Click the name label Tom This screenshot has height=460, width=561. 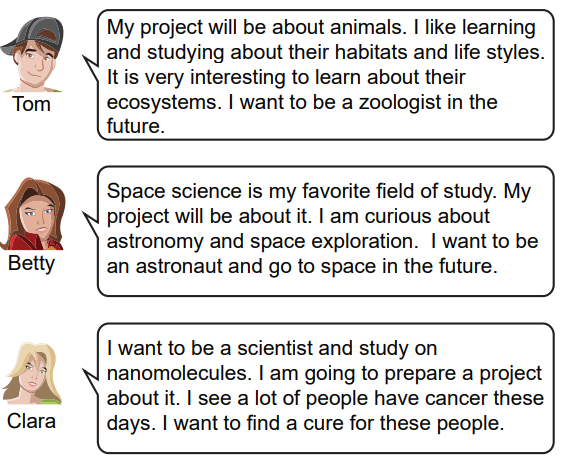(x=31, y=104)
